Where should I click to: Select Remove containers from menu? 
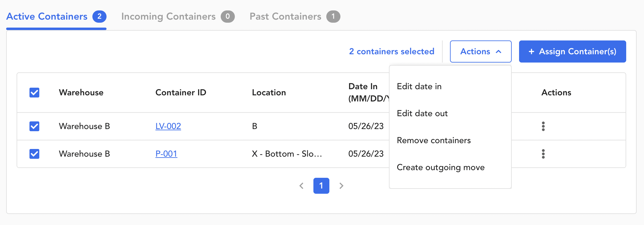(433, 140)
